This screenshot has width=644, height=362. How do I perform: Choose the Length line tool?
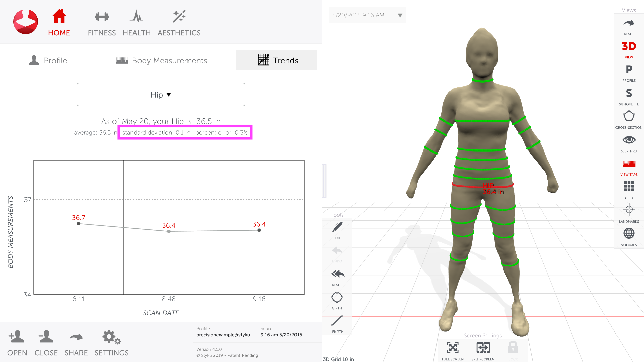click(x=337, y=321)
